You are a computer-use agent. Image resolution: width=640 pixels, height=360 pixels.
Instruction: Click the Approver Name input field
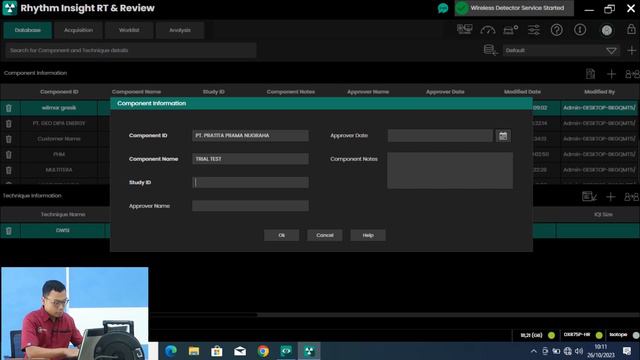250,206
